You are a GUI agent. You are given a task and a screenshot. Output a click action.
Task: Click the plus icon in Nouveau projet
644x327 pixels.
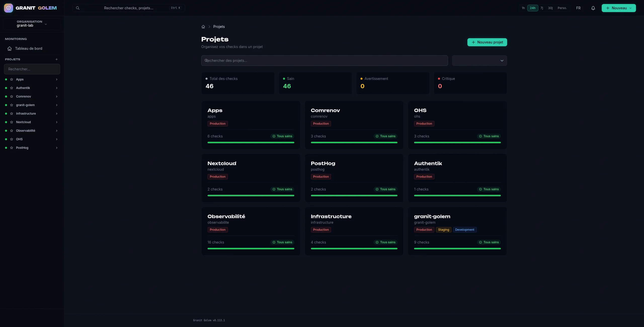click(473, 42)
